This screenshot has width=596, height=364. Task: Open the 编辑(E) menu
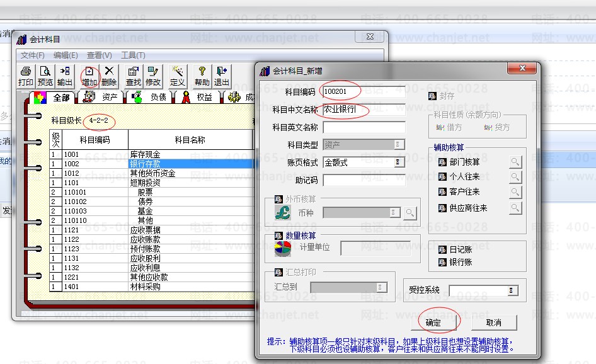[66, 55]
